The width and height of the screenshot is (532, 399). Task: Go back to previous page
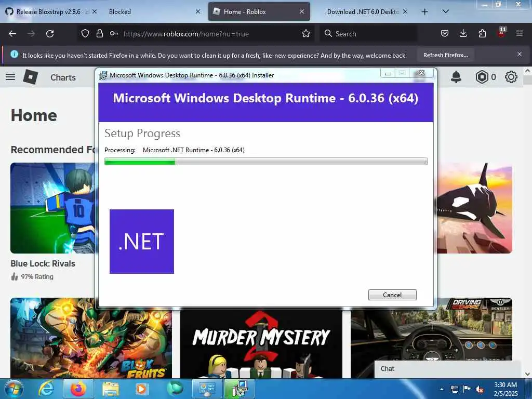point(12,34)
